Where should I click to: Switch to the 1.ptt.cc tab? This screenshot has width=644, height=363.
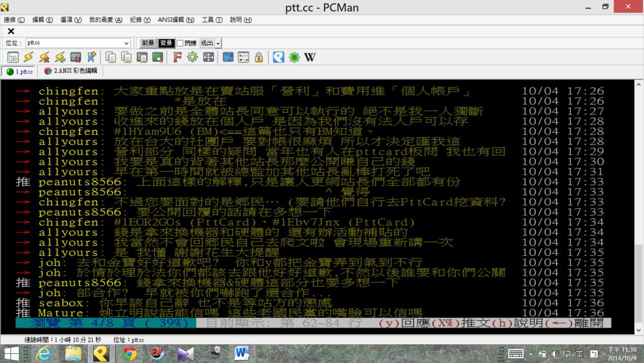tap(19, 72)
